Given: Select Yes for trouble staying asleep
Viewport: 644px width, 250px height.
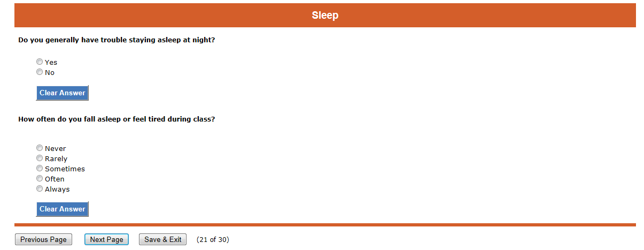Looking at the screenshot, I should pos(40,62).
